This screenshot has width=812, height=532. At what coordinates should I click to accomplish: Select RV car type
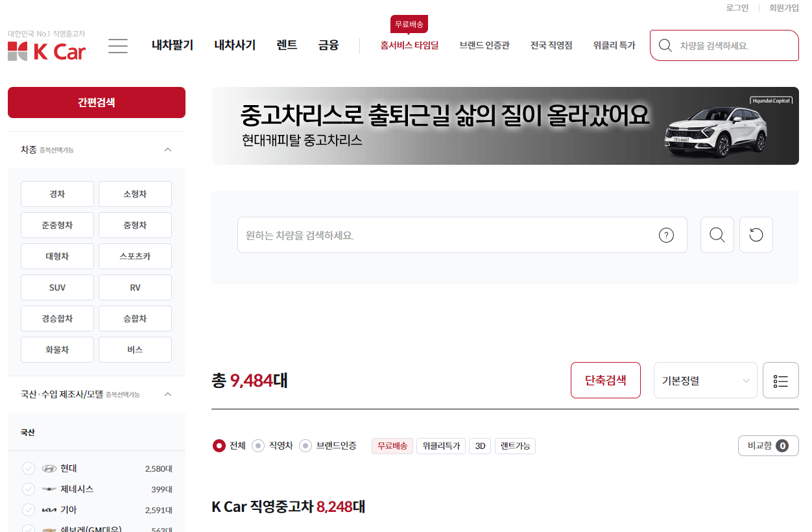[135, 287]
